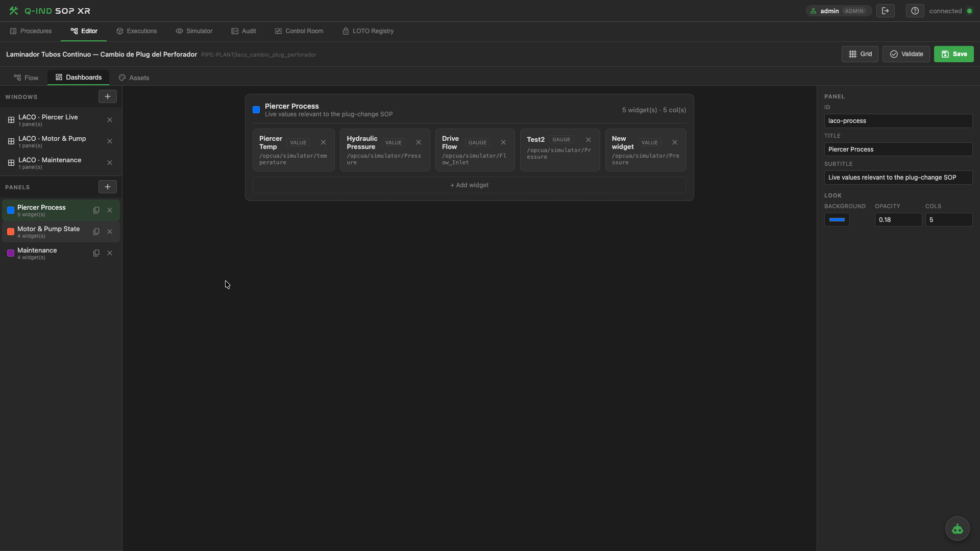The height and width of the screenshot is (551, 980).
Task: Click the blue Piercer Process swatch in panels list
Action: coord(11,210)
